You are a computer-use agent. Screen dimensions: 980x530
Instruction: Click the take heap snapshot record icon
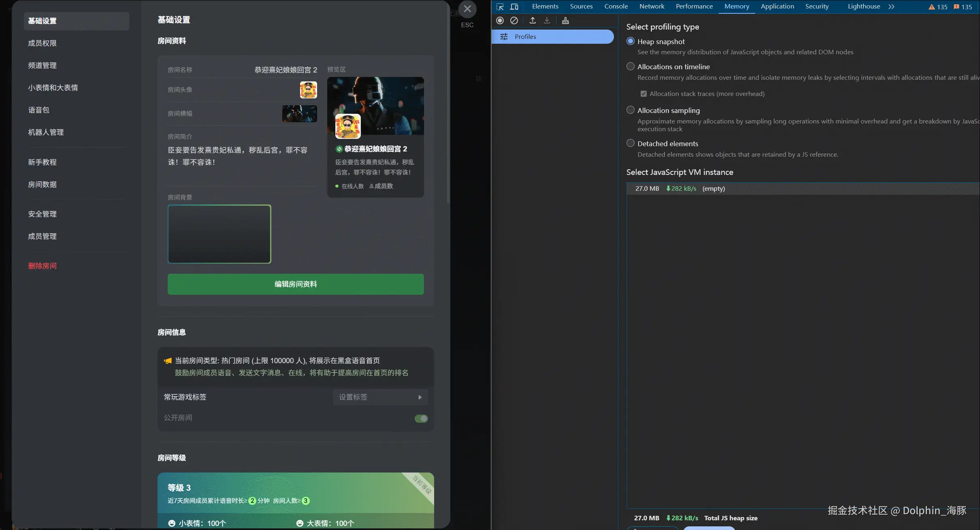tap(500, 20)
